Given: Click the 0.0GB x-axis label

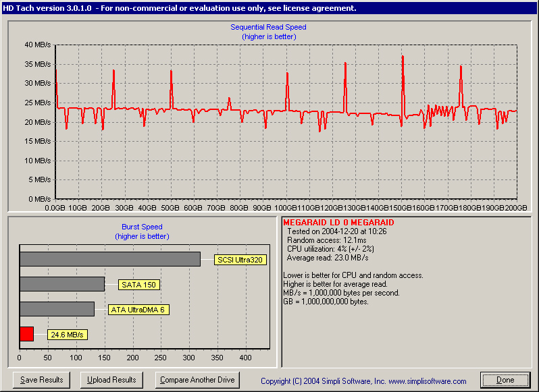Looking at the screenshot, I should pos(55,208).
